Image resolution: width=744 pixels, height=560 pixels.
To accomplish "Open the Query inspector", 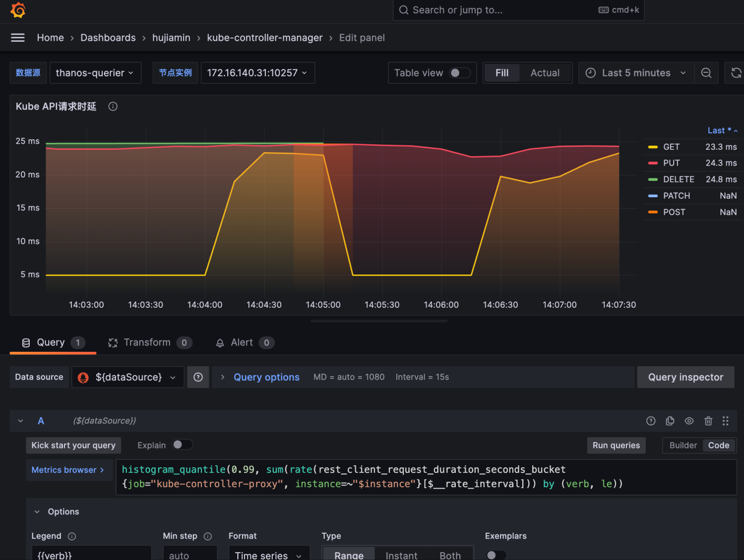I will [x=685, y=377].
